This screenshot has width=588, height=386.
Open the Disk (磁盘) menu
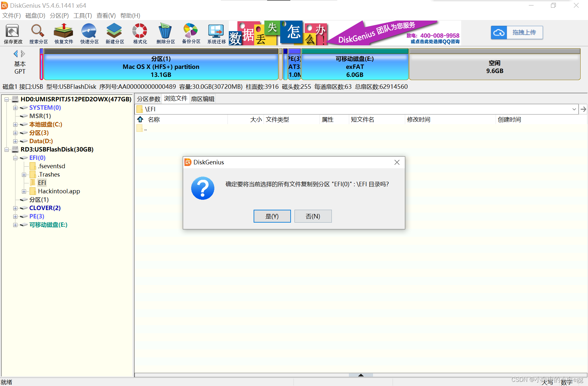click(x=35, y=15)
